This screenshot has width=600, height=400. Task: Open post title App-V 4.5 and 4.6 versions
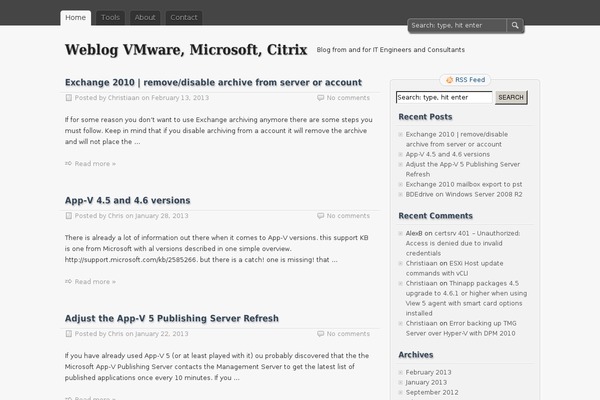(x=127, y=200)
